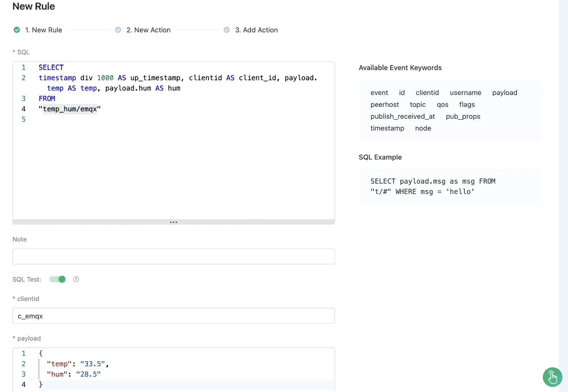Click inside the Note input field
This screenshot has width=568, height=392.
(173, 257)
